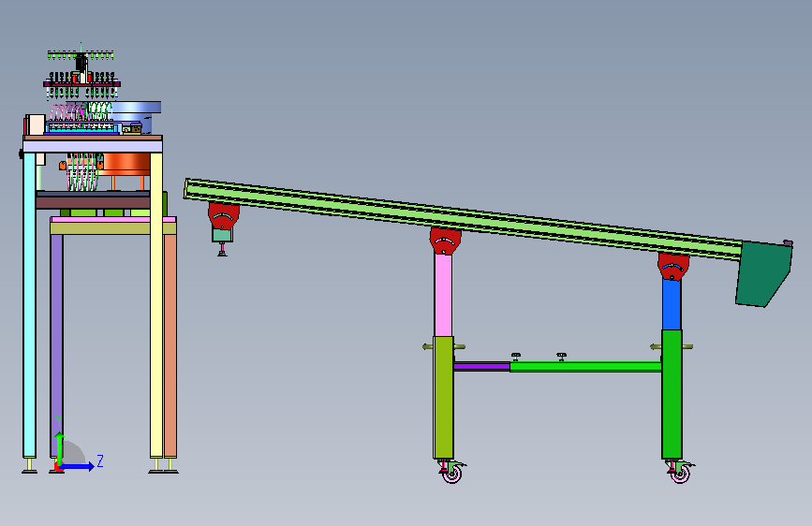Click the red angle bracket above the blue post
This screenshot has width=812, height=526.
point(673,266)
